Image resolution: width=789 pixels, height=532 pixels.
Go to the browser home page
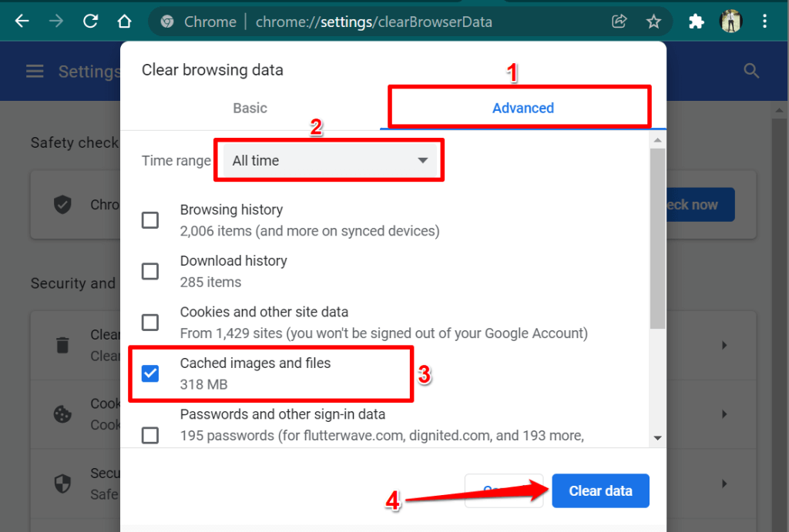click(x=124, y=22)
